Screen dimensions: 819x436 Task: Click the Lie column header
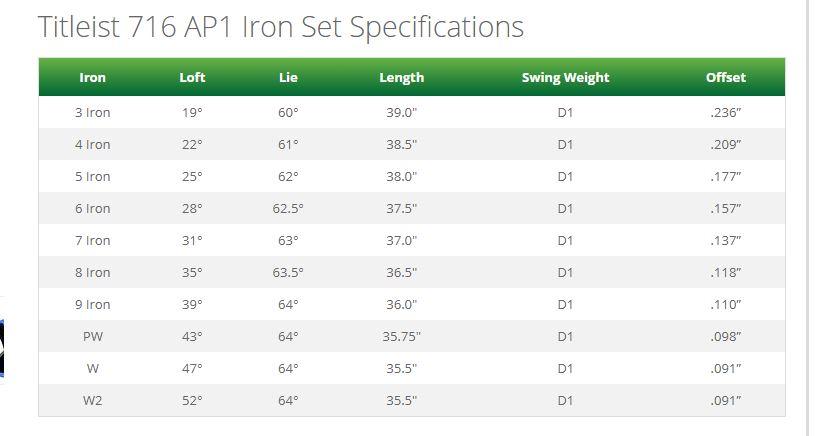pyautogui.click(x=288, y=77)
